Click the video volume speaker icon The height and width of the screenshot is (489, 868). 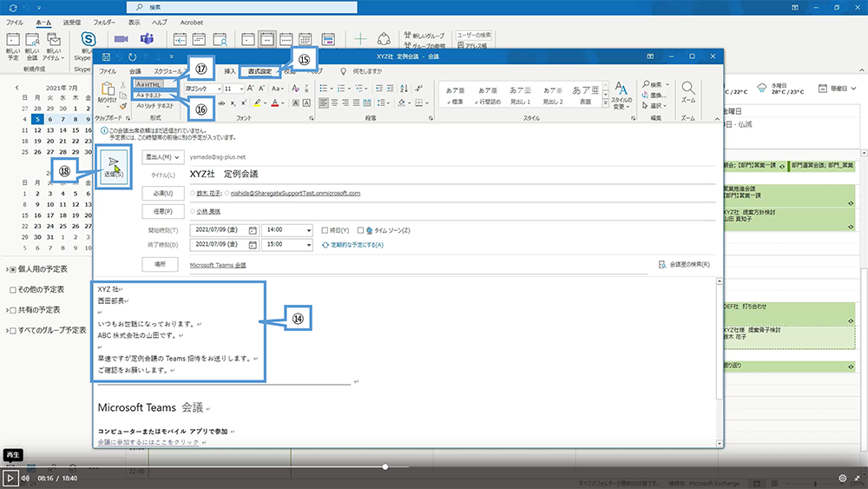pos(25,478)
